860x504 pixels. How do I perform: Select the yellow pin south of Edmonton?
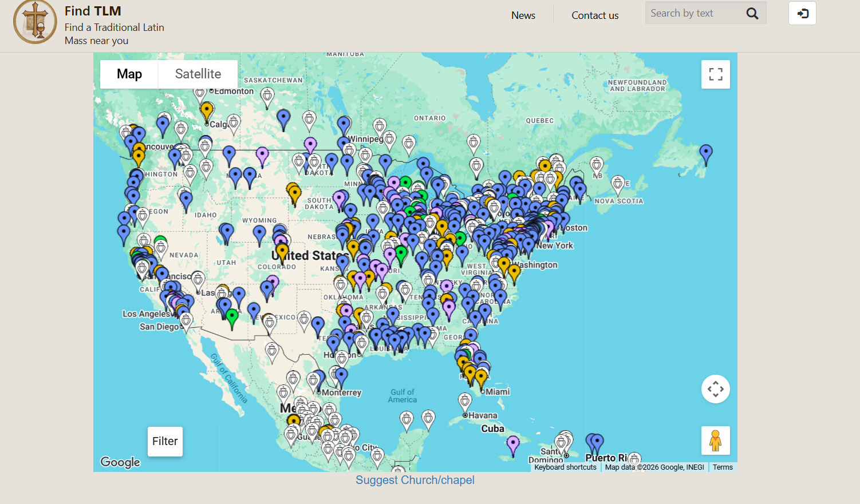click(x=207, y=112)
